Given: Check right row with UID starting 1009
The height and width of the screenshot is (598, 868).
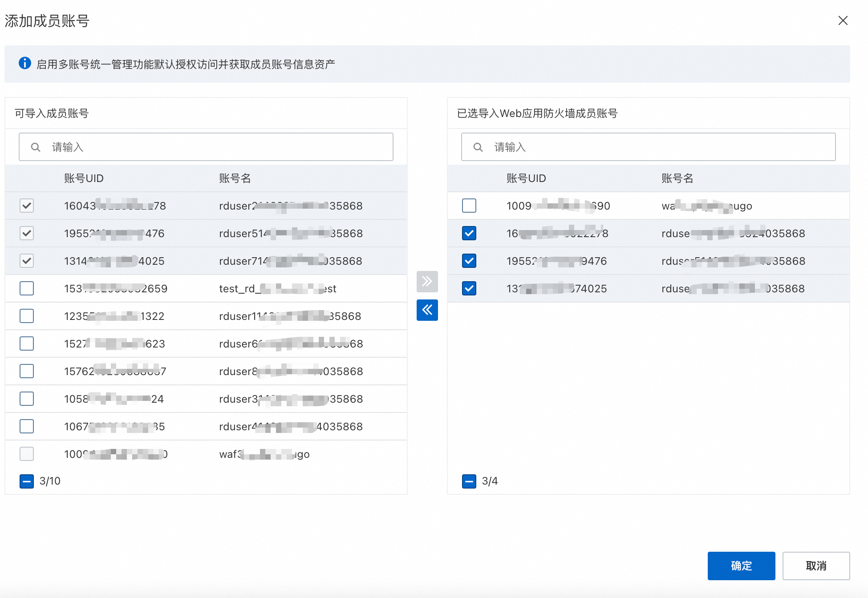Looking at the screenshot, I should [x=469, y=206].
